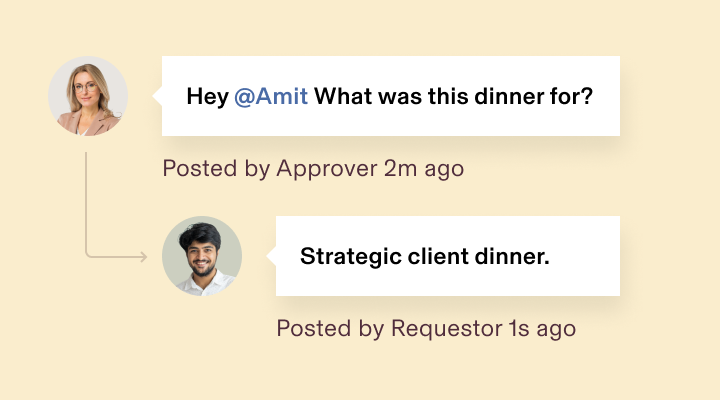The height and width of the screenshot is (400, 720).
Task: Select the 'What was this dinner for?' text
Action: (453, 96)
